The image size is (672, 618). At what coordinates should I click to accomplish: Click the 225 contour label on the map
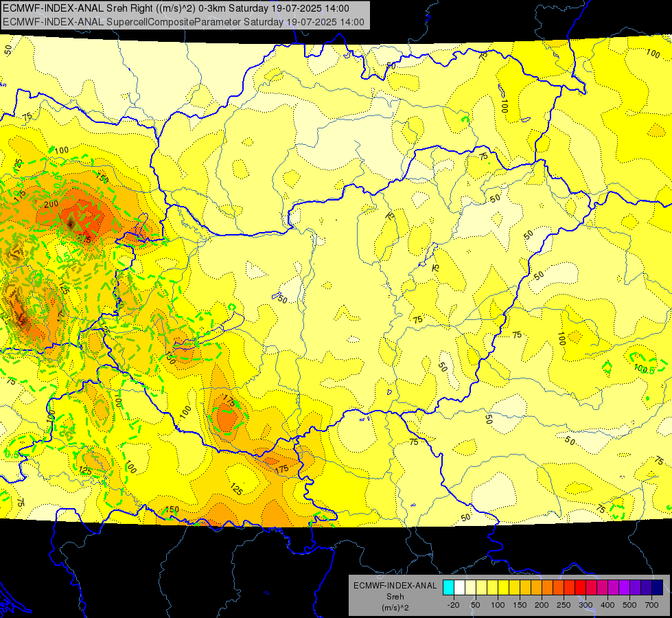(84, 240)
